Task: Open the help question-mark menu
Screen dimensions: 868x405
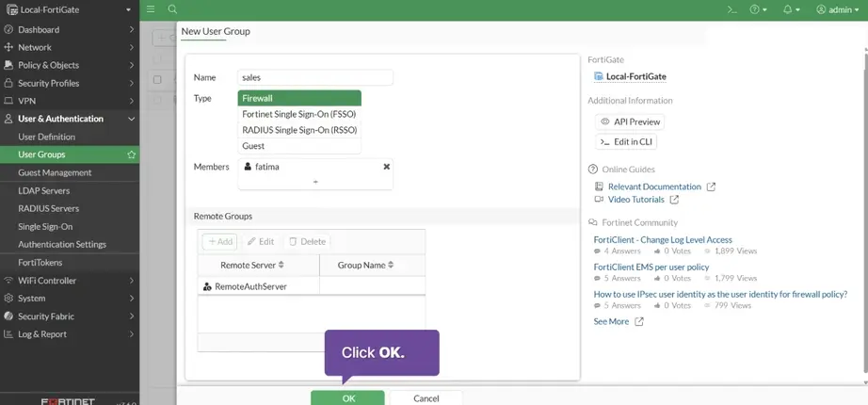Action: (758, 9)
